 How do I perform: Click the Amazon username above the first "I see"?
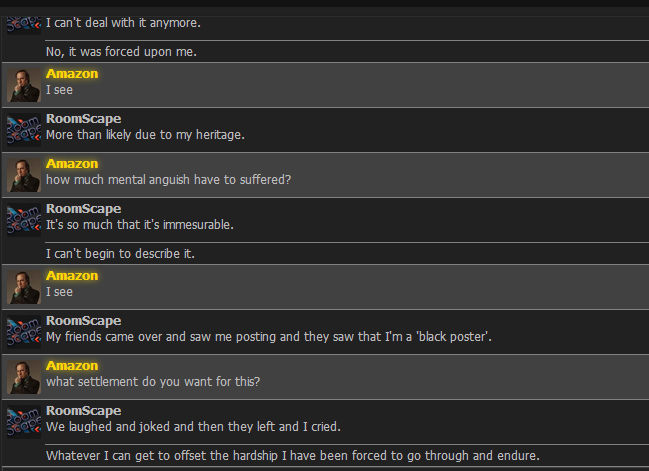click(72, 74)
